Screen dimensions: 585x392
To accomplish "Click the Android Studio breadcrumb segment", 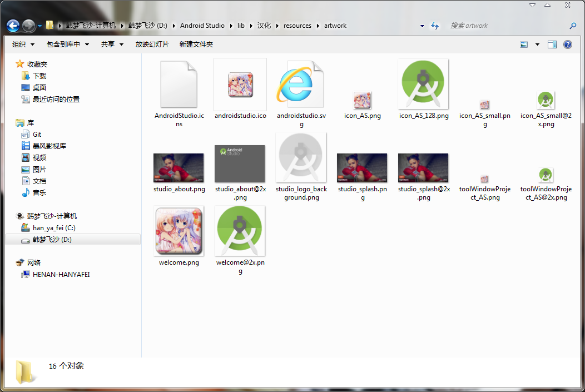I will click(x=202, y=26).
